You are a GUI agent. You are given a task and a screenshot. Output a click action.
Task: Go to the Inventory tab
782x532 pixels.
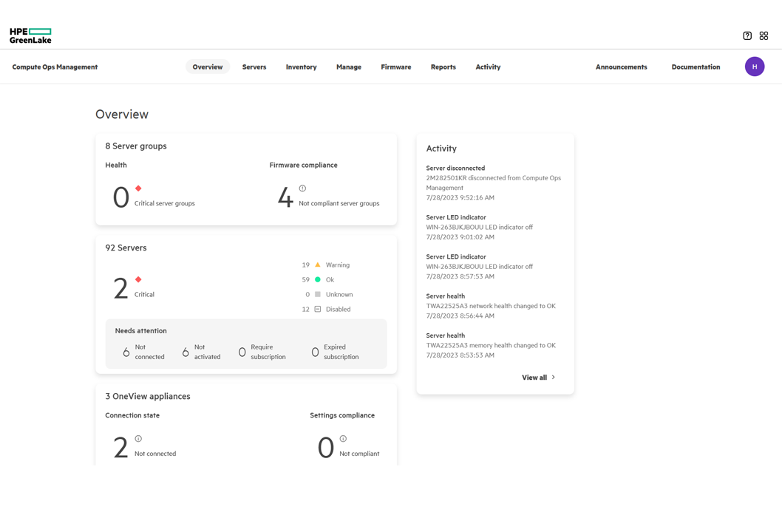(301, 67)
